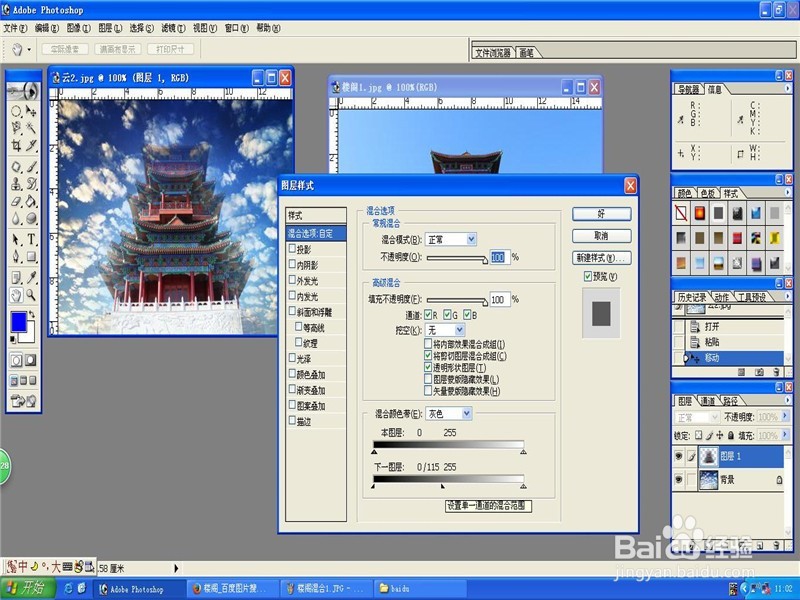Select the Brush tool
The width and height of the screenshot is (800, 600).
coord(31,167)
